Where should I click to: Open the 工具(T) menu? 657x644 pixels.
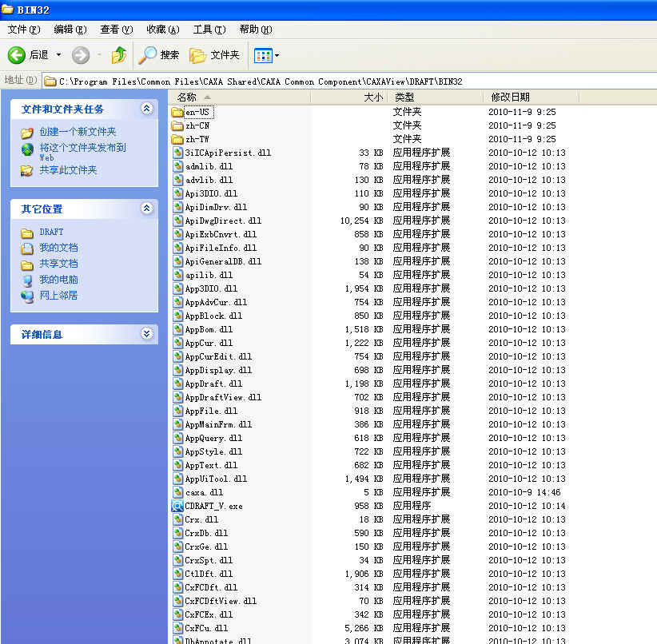pos(209,30)
